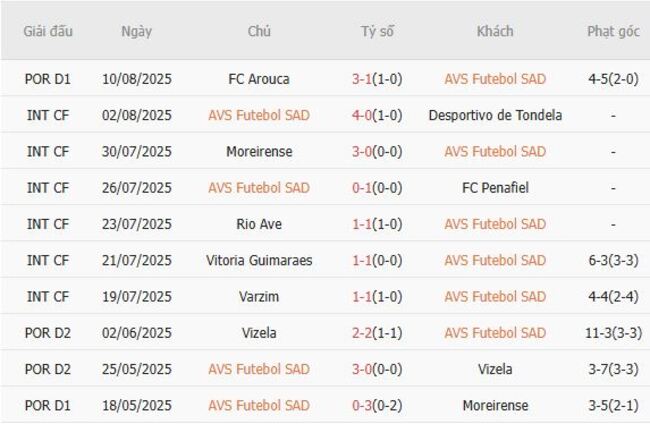Click the 3-1 score for FC Arouca match
The image size is (650, 424).
coord(365,79)
